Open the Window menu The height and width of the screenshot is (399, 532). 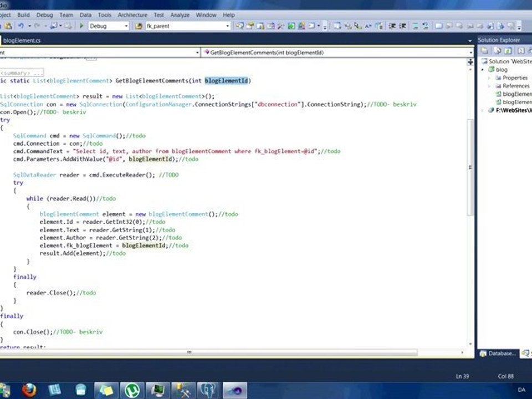206,15
